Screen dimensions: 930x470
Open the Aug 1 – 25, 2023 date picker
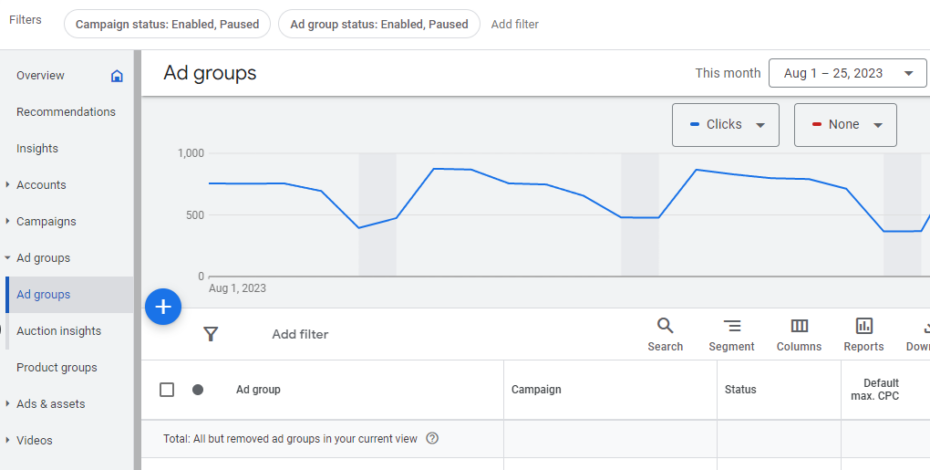point(847,73)
